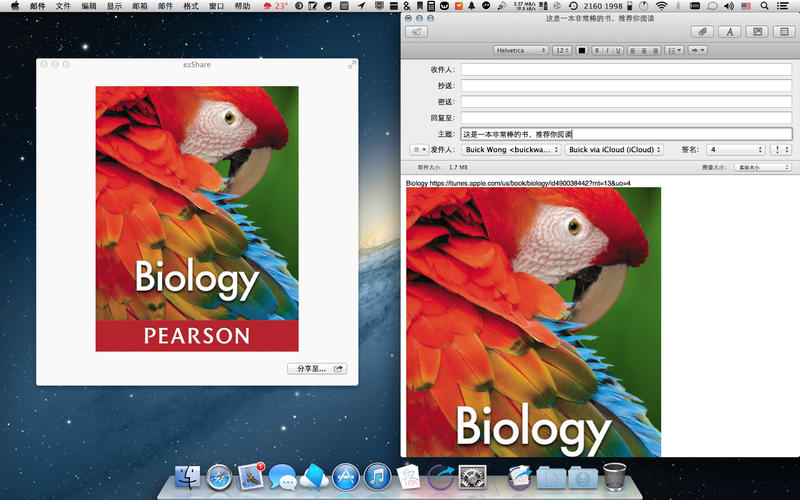Viewport: 800px width, 500px height.
Task: Open the priority exclamation dropdown
Action: coord(781,149)
